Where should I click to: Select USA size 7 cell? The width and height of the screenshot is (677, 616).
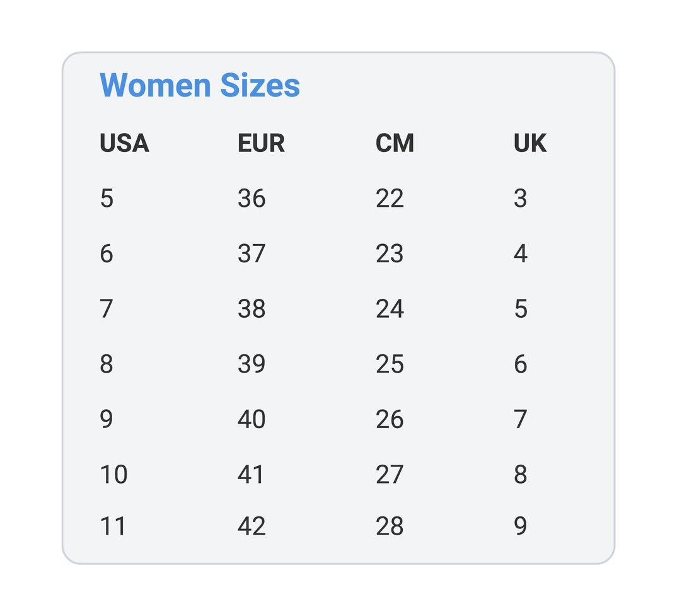click(107, 309)
